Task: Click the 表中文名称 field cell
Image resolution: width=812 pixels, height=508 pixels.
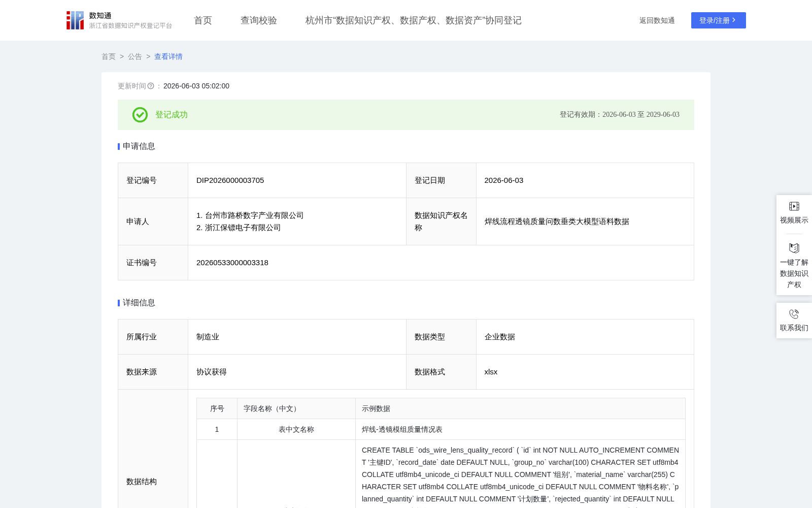Action: click(296, 429)
